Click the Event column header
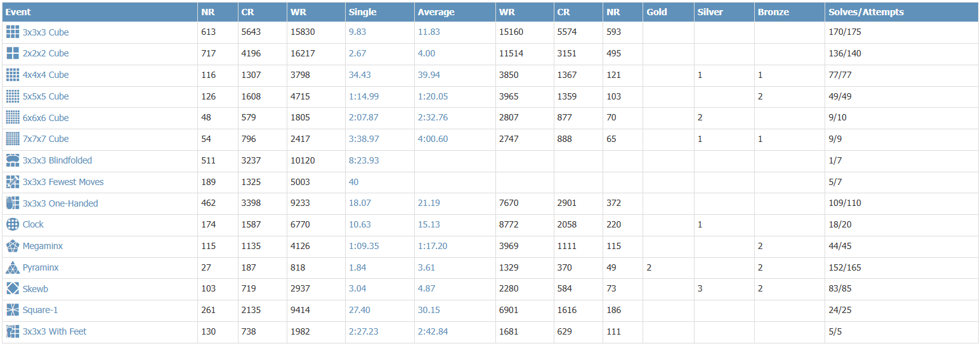This screenshot has height=346, width=980. pyautogui.click(x=18, y=12)
